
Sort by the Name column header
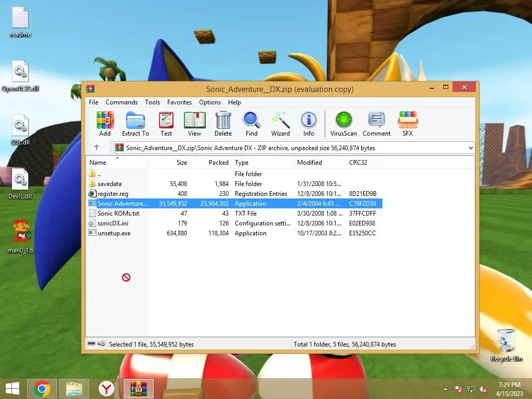click(117, 163)
